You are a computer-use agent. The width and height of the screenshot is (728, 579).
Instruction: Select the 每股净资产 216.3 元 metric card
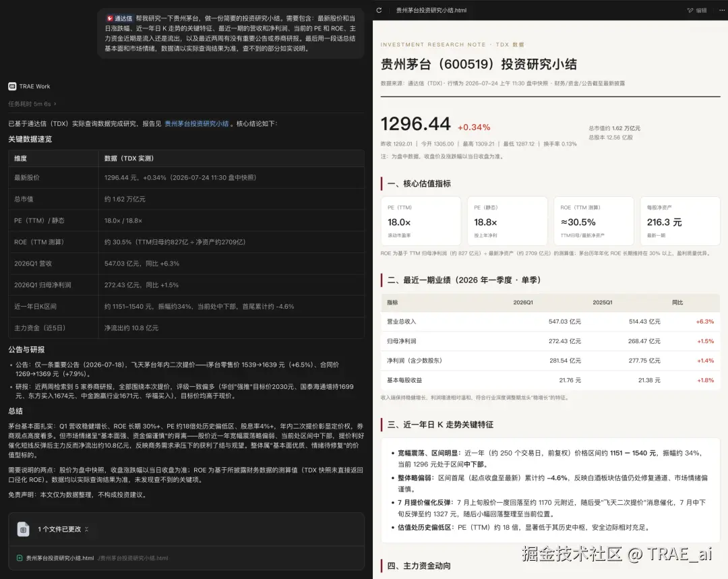tap(680, 221)
